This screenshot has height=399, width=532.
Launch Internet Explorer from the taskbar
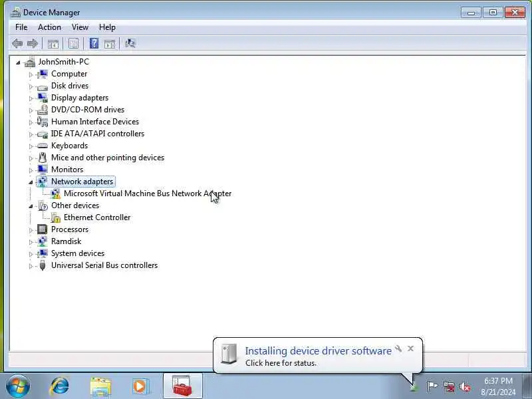(x=60, y=386)
